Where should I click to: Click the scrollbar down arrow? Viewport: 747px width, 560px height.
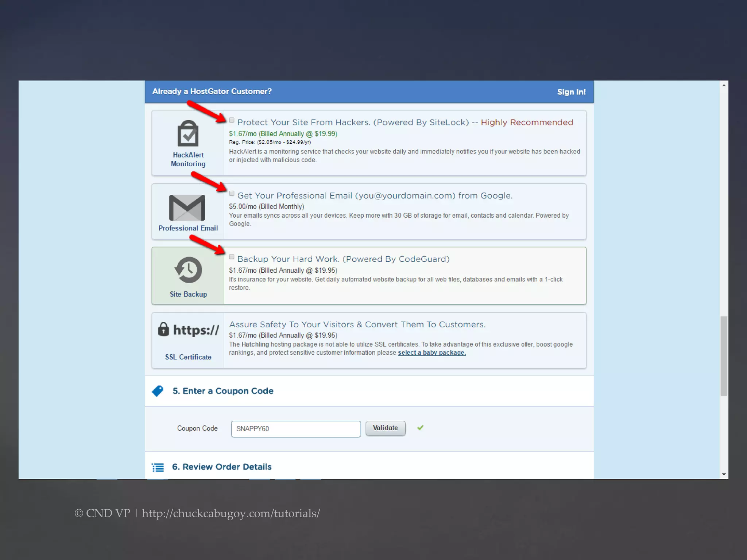click(724, 474)
